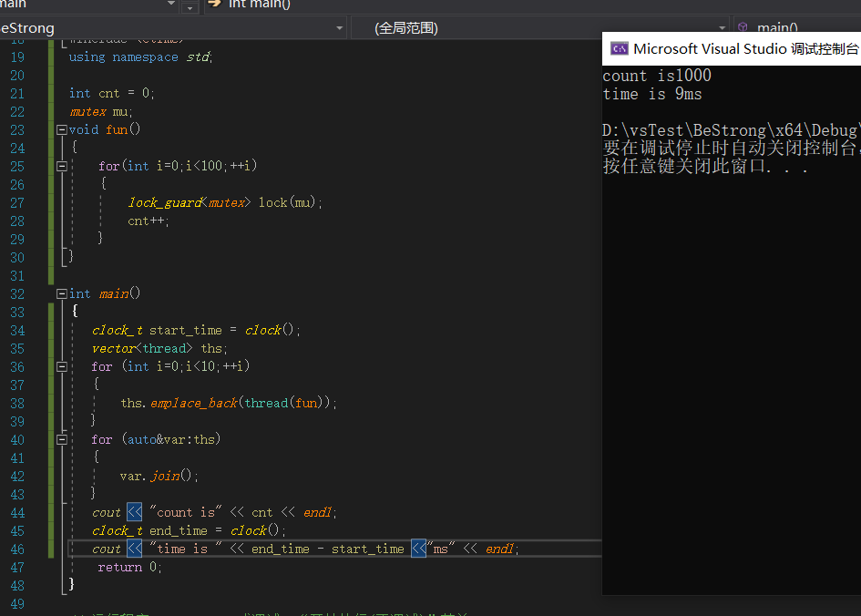Click 'clock_t end_time = clock();' line
Image resolution: width=861 pixels, height=616 pixels.
coord(189,531)
